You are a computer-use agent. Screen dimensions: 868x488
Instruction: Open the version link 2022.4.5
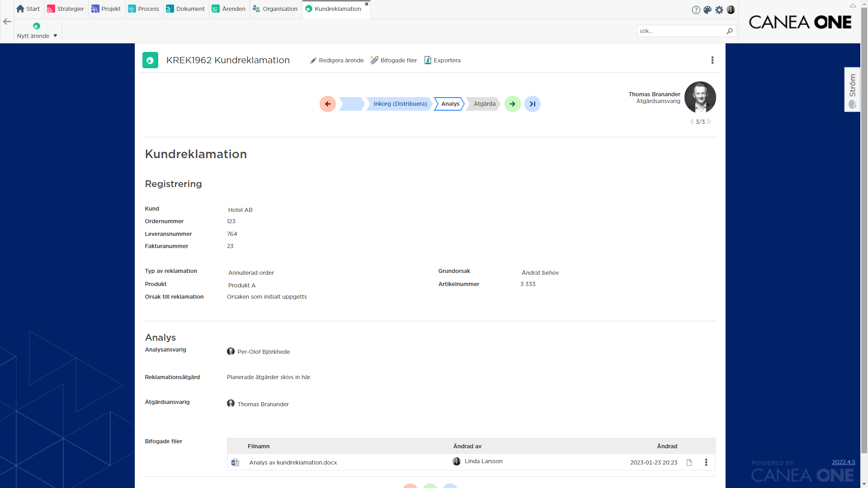[x=843, y=462]
